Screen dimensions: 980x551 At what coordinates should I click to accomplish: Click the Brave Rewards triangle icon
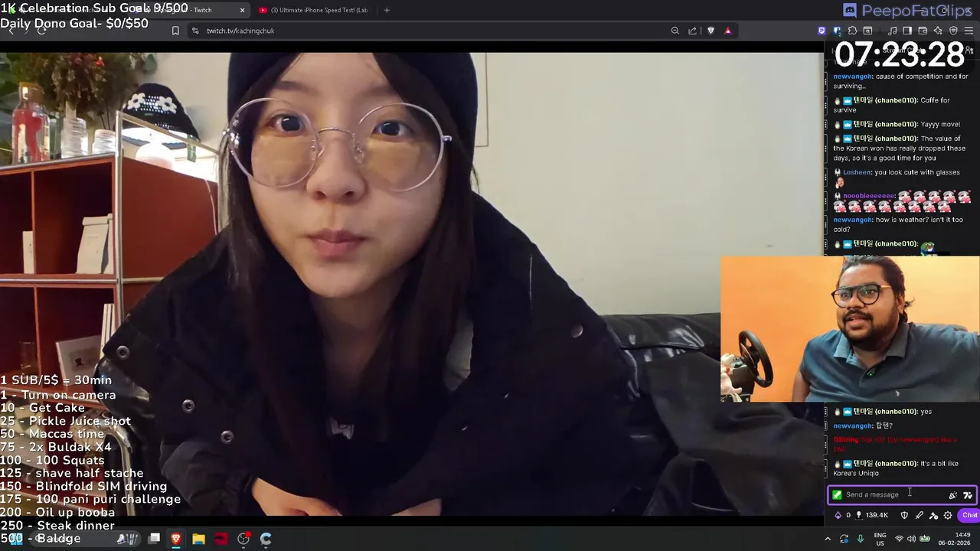727,31
